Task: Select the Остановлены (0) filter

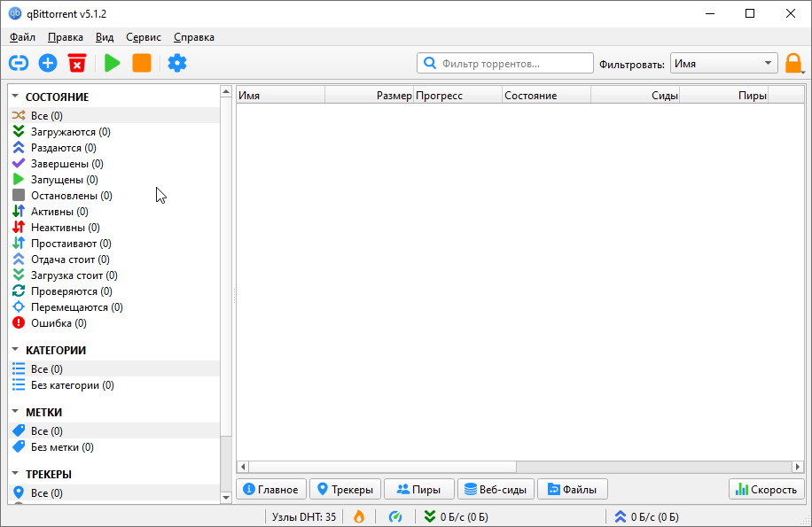Action: 114,196
